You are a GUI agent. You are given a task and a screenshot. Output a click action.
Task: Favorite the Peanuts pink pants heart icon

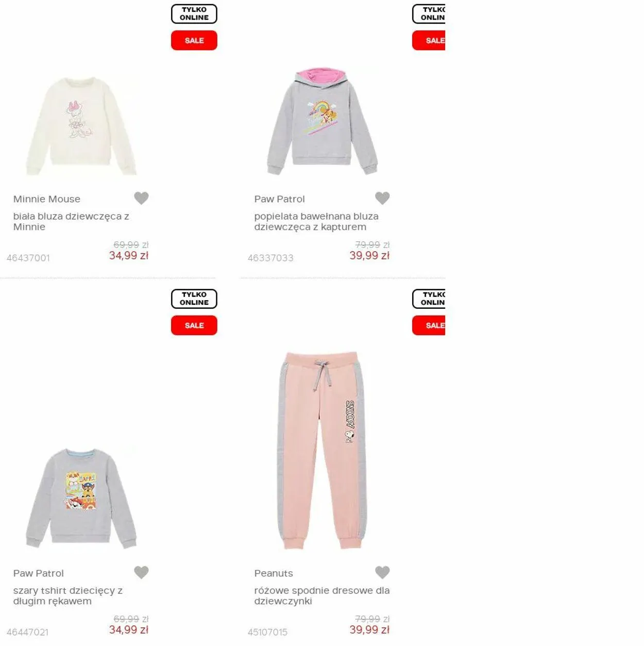click(x=382, y=572)
